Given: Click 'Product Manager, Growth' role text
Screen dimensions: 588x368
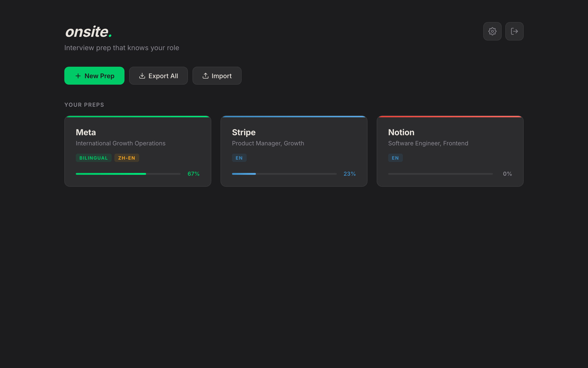Looking at the screenshot, I should click(x=268, y=143).
